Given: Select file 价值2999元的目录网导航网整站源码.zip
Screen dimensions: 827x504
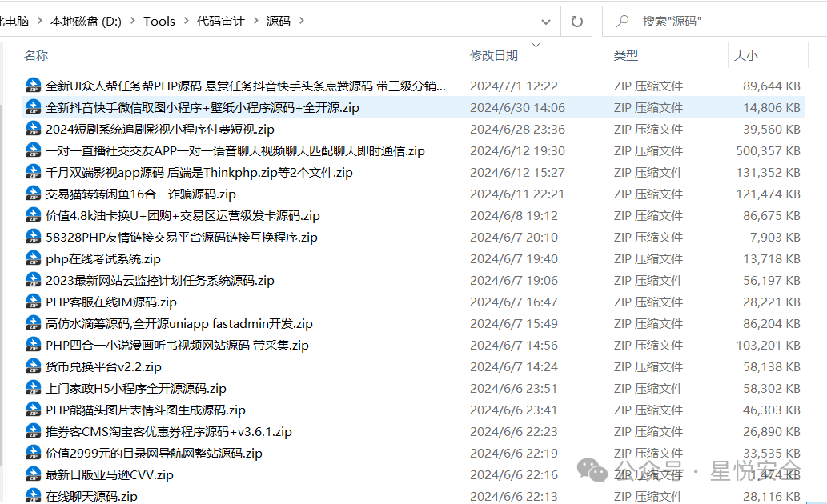Looking at the screenshot, I should click(x=154, y=454).
